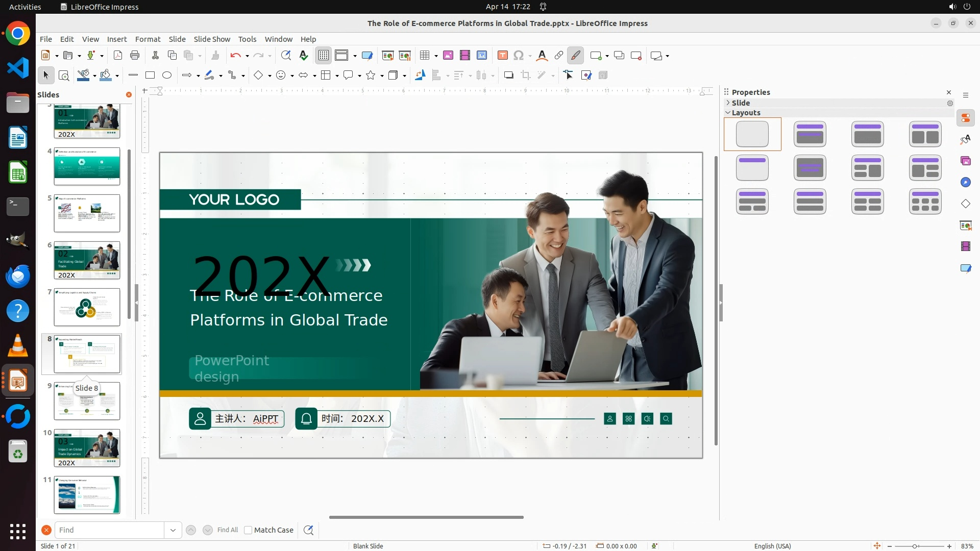
Task: Click the Insert Special Character icon
Action: click(519, 56)
